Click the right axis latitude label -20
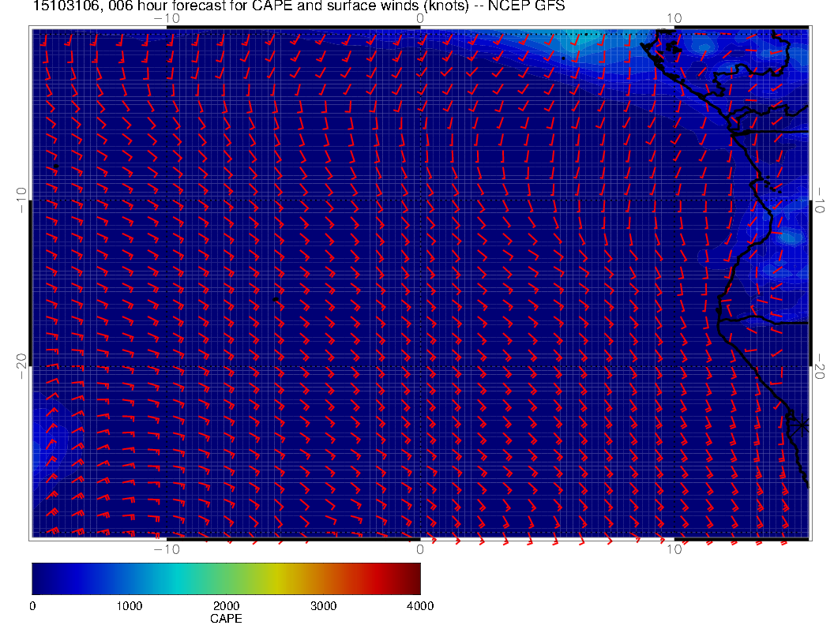This screenshot has width=834, height=644. pyautogui.click(x=819, y=366)
